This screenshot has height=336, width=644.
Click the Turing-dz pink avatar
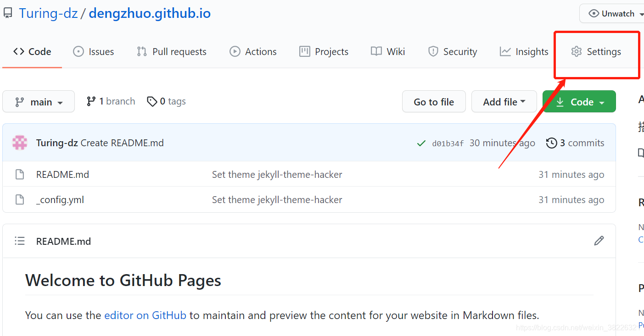[x=19, y=143]
